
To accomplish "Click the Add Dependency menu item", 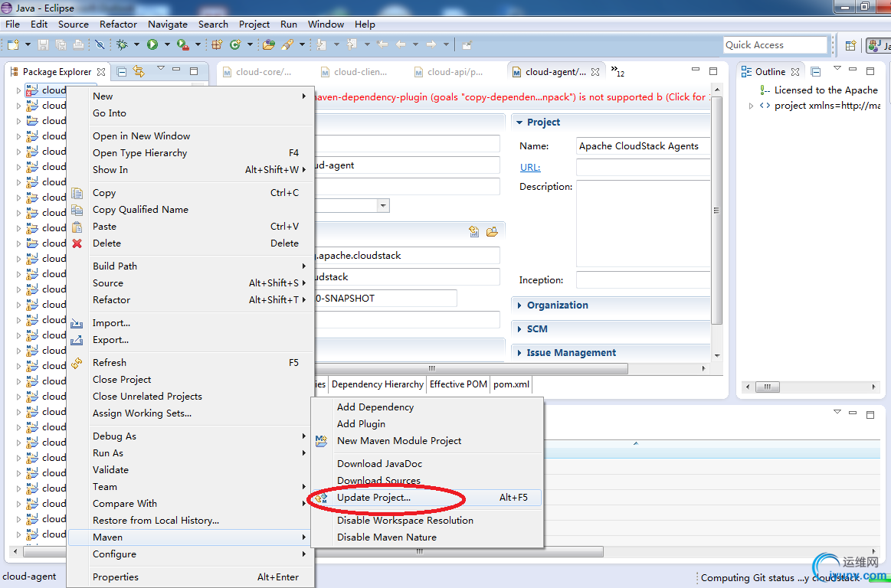I will tap(375, 407).
